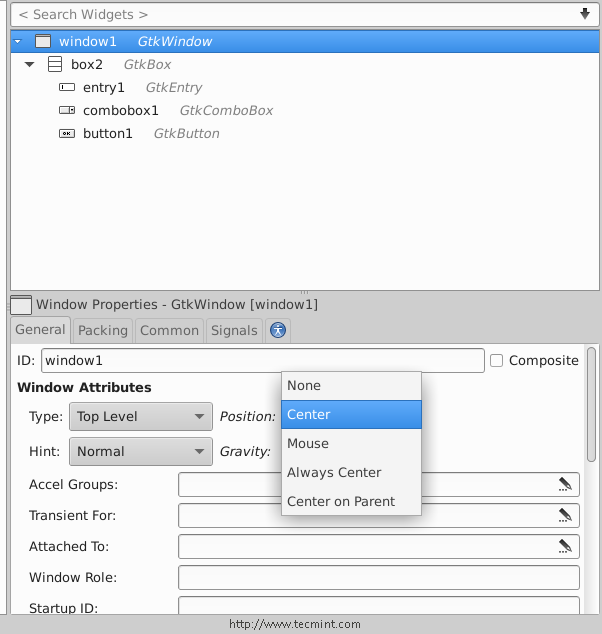The height and width of the screenshot is (634, 602).
Task: Select the button1 row in widget tree
Action: (x=305, y=133)
